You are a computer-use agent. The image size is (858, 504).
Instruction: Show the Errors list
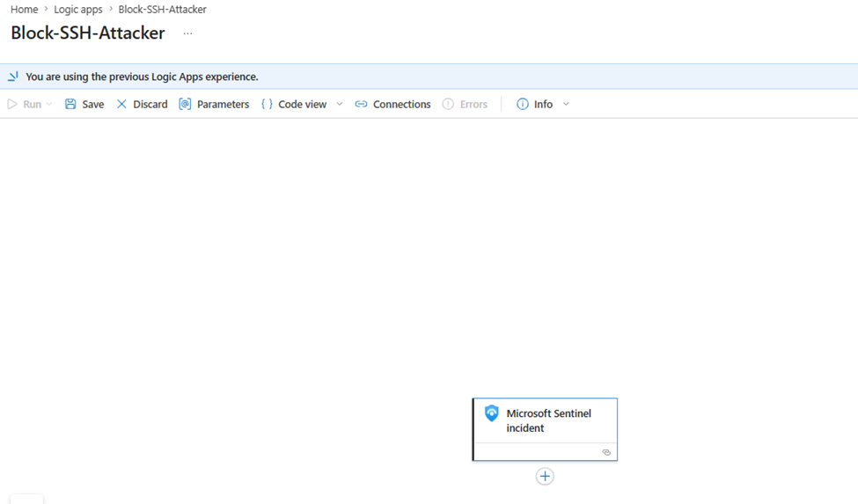[x=473, y=104]
